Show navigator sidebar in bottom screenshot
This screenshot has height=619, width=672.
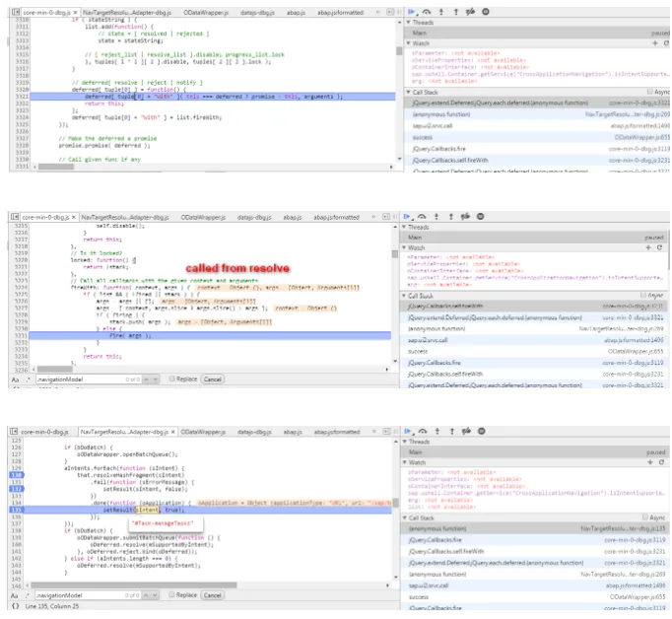click(14, 432)
